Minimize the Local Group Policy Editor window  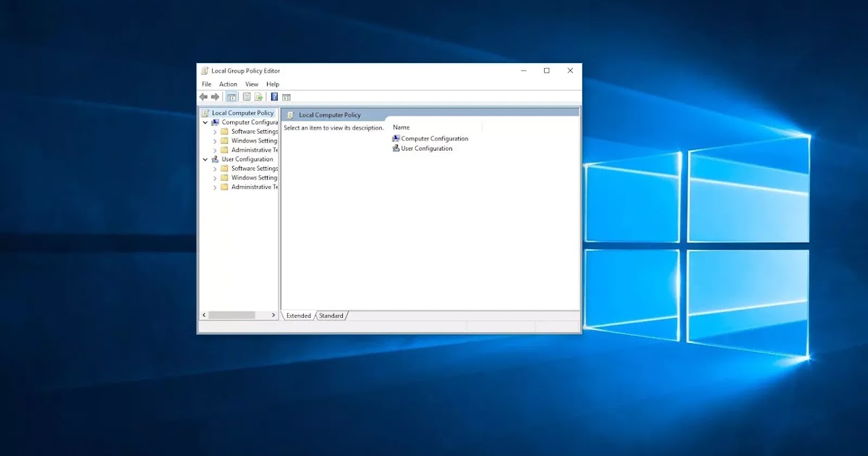click(523, 71)
